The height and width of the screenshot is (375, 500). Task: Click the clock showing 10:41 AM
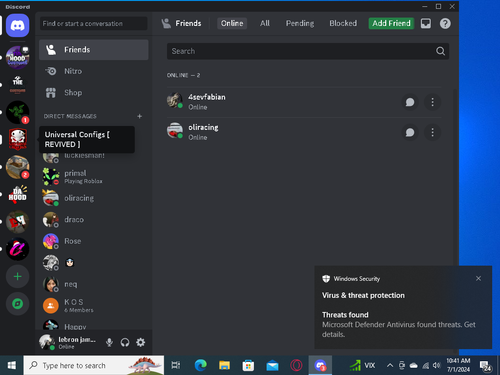tap(458, 365)
